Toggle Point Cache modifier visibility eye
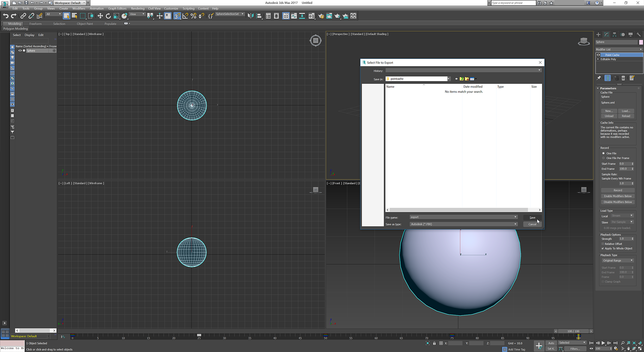The height and width of the screenshot is (352, 644). point(598,55)
